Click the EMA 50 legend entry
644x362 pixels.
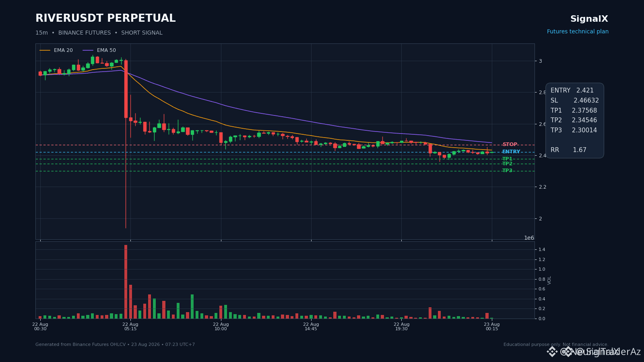[x=99, y=50]
